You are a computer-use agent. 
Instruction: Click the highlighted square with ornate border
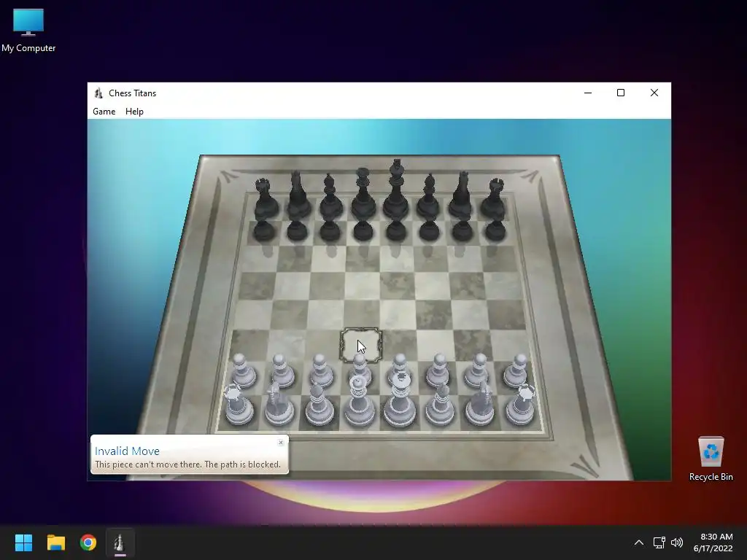(360, 345)
